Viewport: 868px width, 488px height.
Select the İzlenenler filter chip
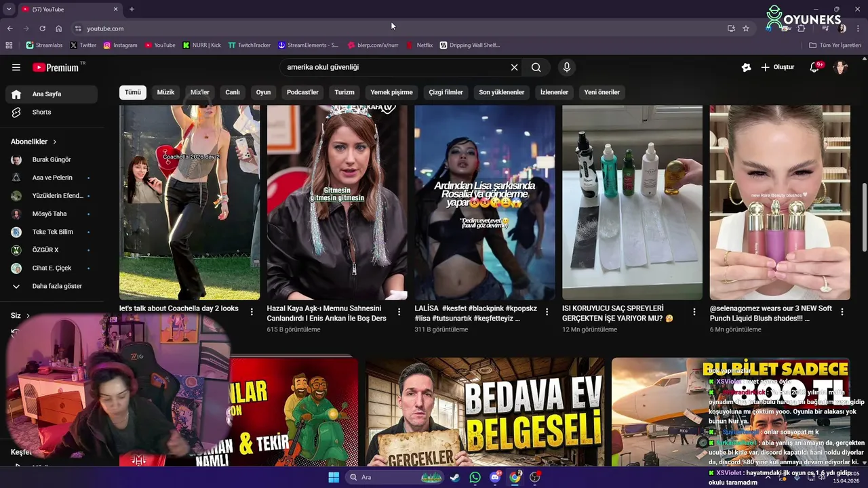tap(554, 92)
